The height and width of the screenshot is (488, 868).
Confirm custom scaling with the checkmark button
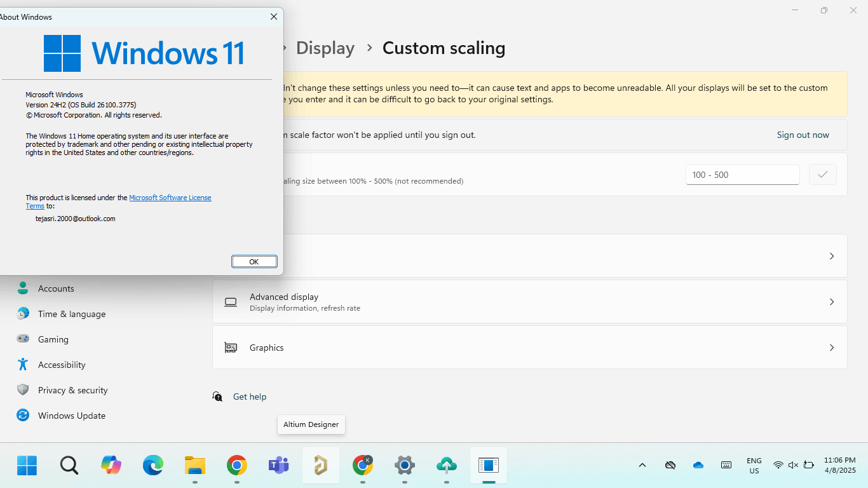(823, 174)
